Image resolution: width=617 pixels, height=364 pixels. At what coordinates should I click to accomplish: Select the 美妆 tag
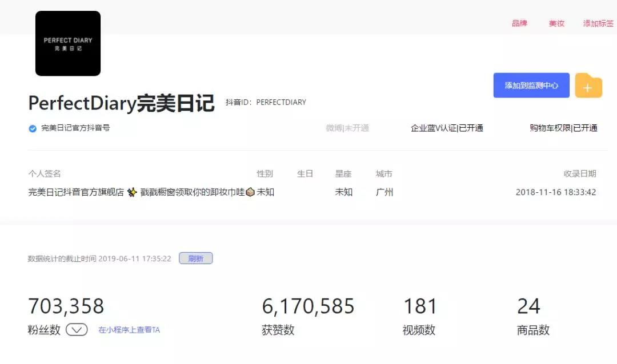click(x=556, y=23)
